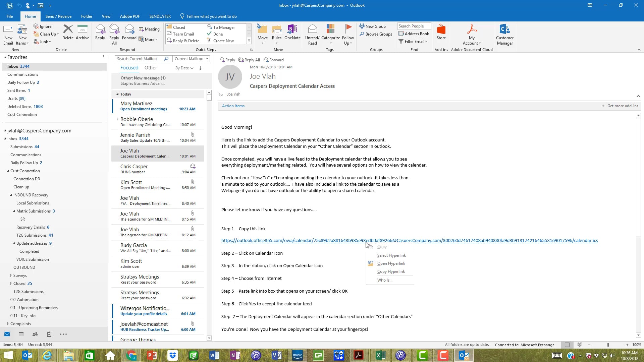Open the View ribbon tab
This screenshot has height=362, width=644.
point(106,16)
